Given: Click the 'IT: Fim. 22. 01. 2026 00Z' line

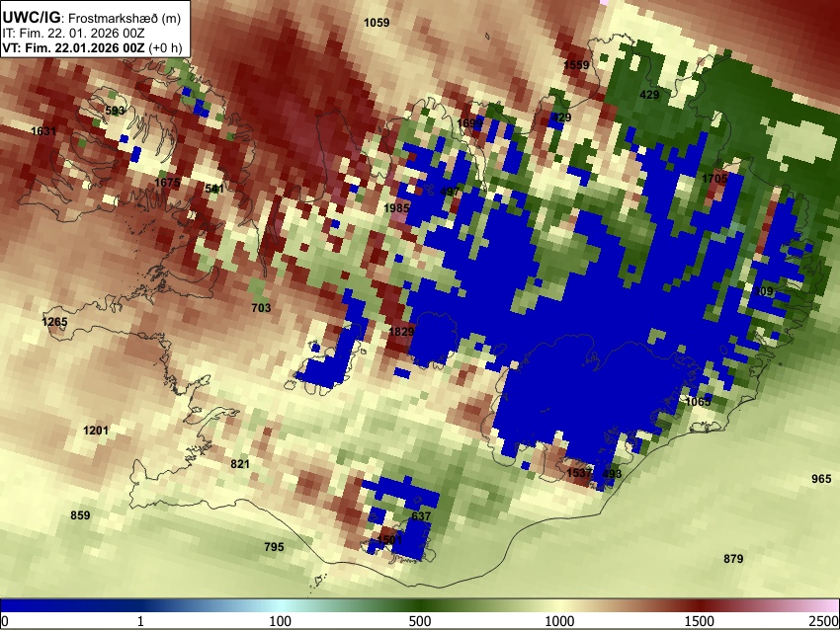Looking at the screenshot, I should (73, 34).
